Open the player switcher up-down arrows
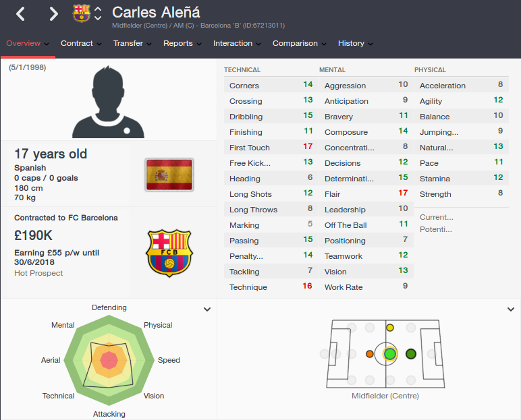The height and width of the screenshot is (420, 521). pos(98,13)
